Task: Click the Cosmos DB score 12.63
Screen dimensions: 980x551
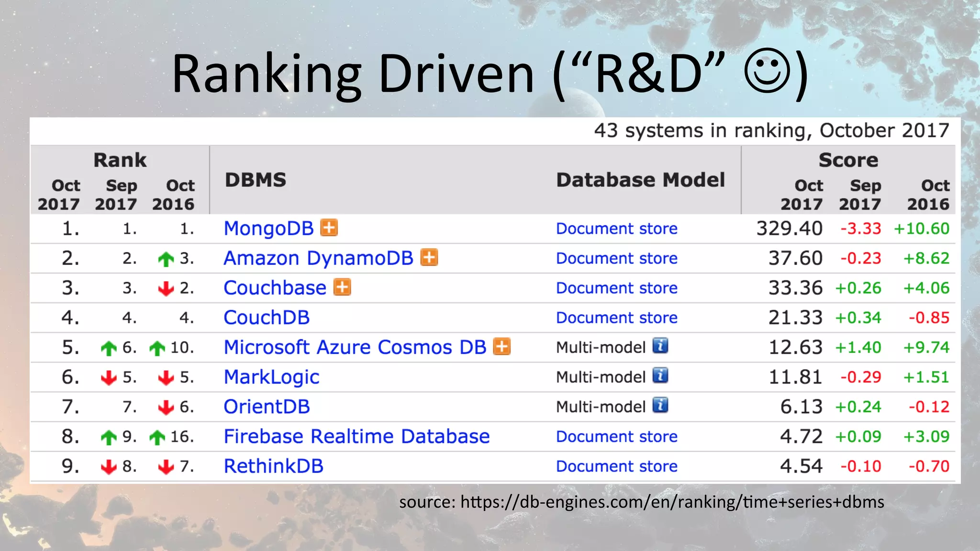Action: (796, 347)
